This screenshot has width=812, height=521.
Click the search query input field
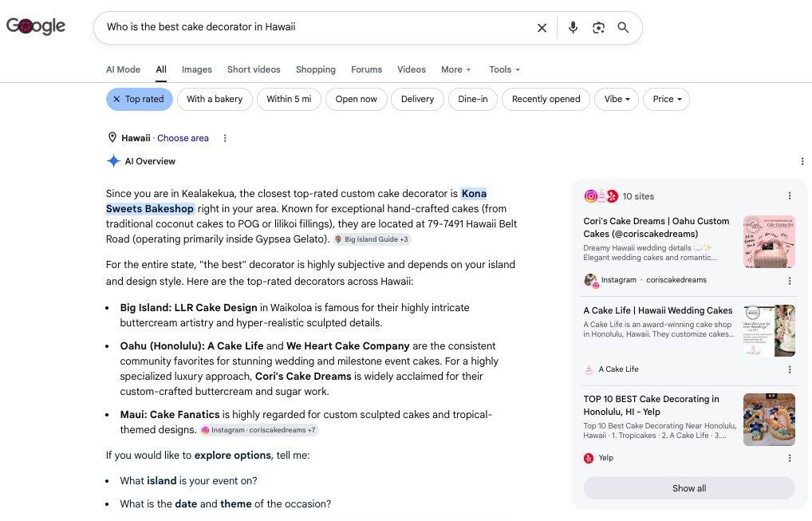coord(316,27)
